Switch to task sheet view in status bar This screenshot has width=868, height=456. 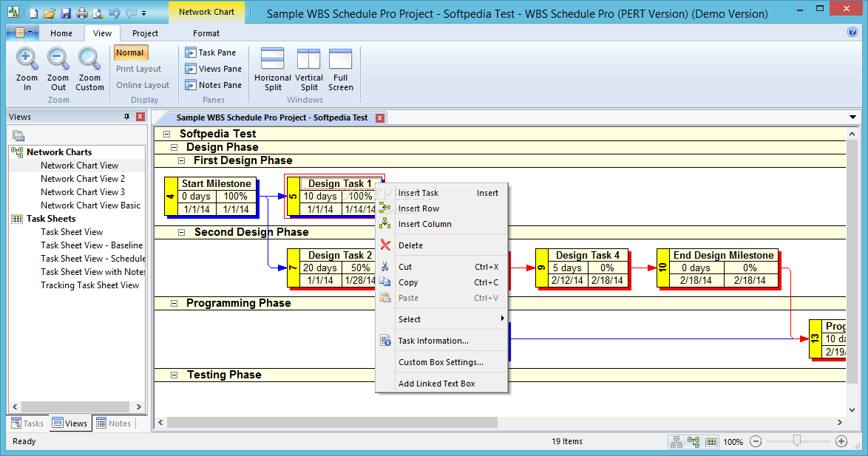(711, 442)
